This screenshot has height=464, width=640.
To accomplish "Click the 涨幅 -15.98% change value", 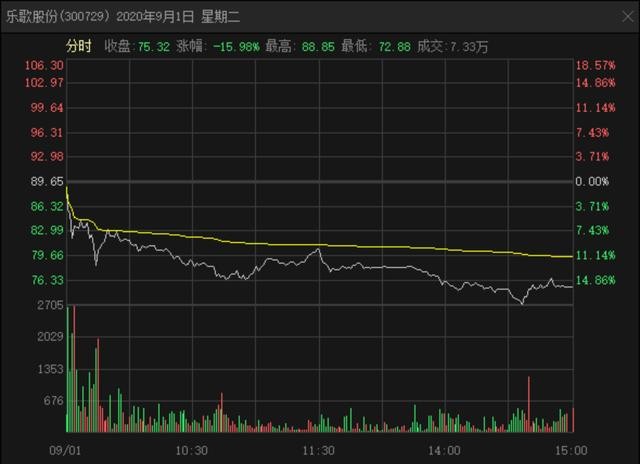I will 236,47.
